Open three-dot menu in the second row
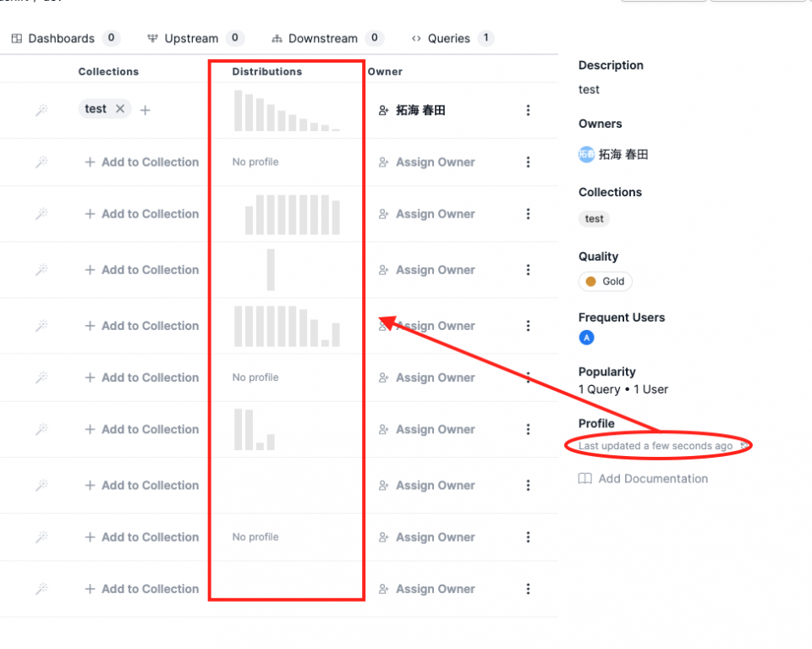Viewport: 812px width, 649px height. [x=528, y=162]
